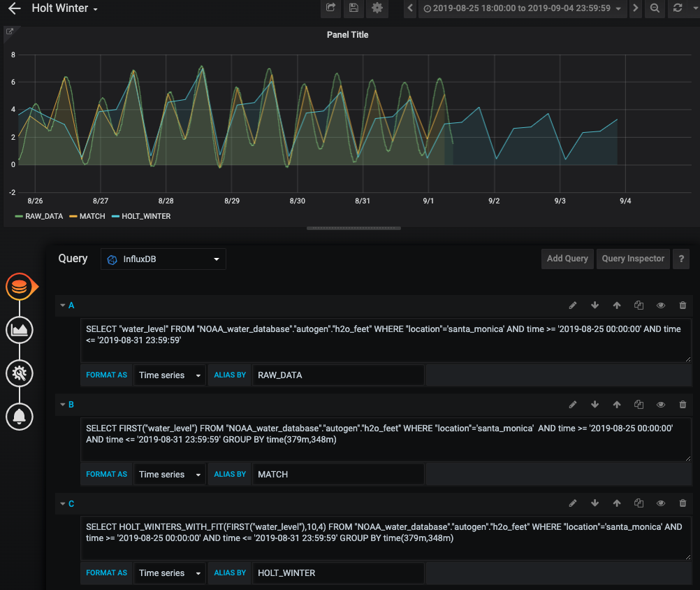Switch to General settings tab gear-wrench icon
This screenshot has width=700, height=590.
coord(19,373)
